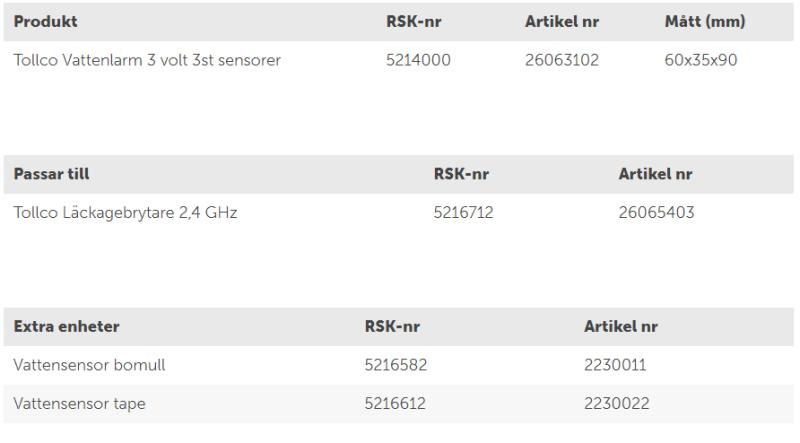Image resolution: width=800 pixels, height=443 pixels.
Task: Open the Vattensensor tape entry
Action: pos(80,403)
